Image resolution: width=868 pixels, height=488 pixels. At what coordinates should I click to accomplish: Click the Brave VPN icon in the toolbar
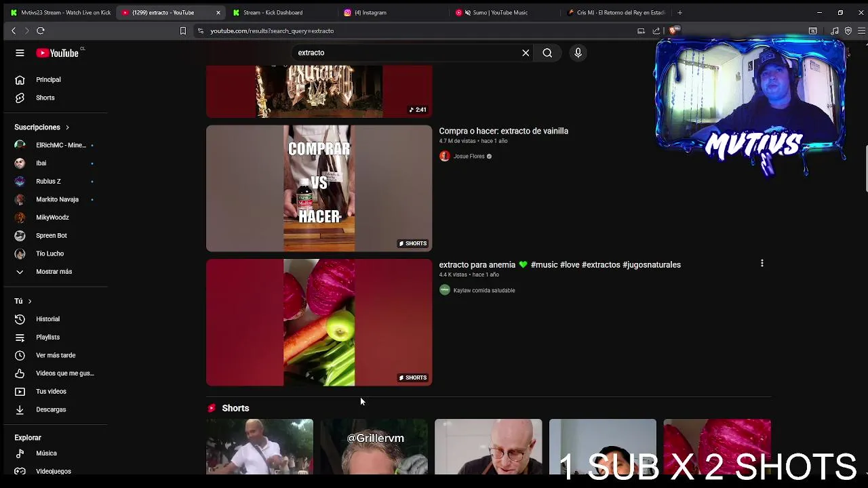[848, 30]
